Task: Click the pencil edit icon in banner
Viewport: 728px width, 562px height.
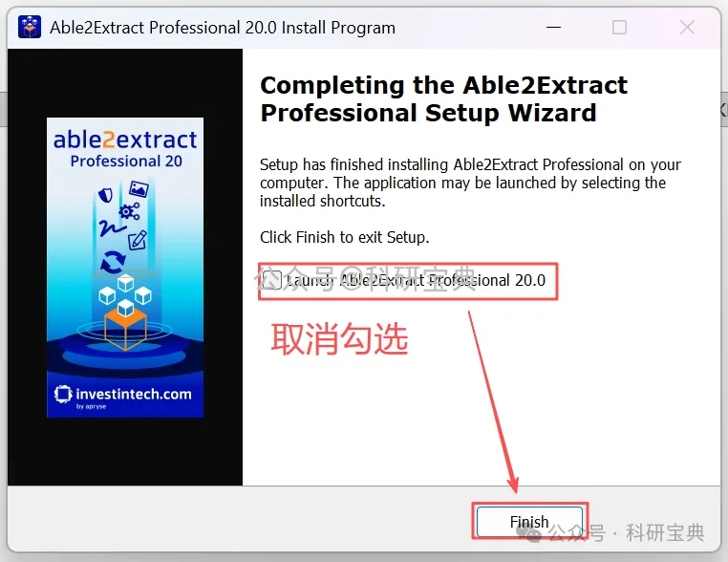Action: tap(138, 241)
